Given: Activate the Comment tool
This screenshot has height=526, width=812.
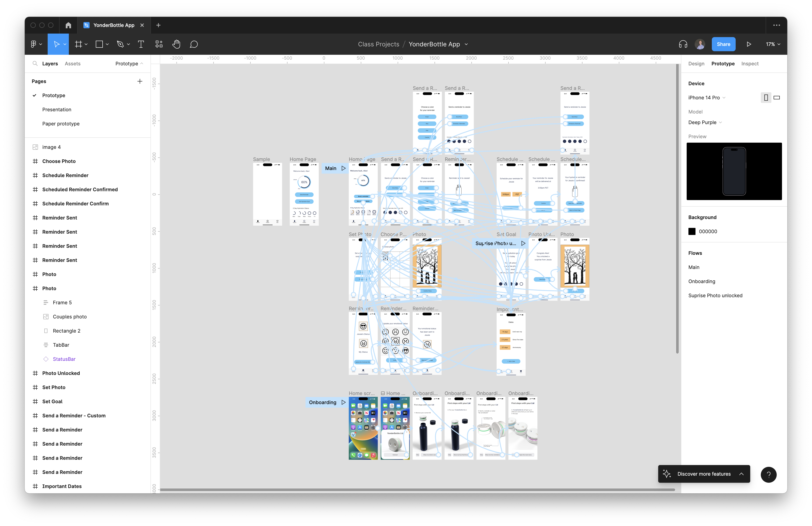Looking at the screenshot, I should click(194, 44).
